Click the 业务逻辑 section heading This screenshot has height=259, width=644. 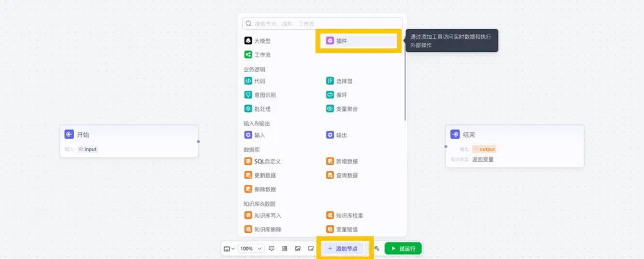(x=254, y=69)
